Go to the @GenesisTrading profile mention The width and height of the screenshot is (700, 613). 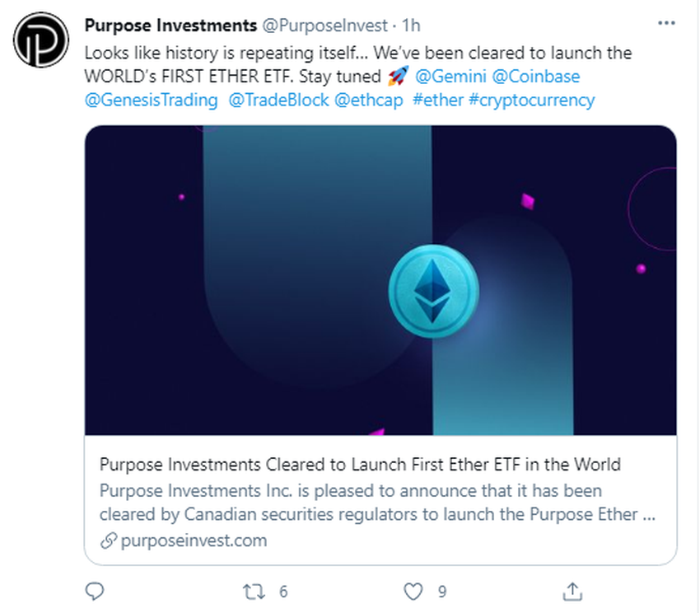click(x=151, y=101)
